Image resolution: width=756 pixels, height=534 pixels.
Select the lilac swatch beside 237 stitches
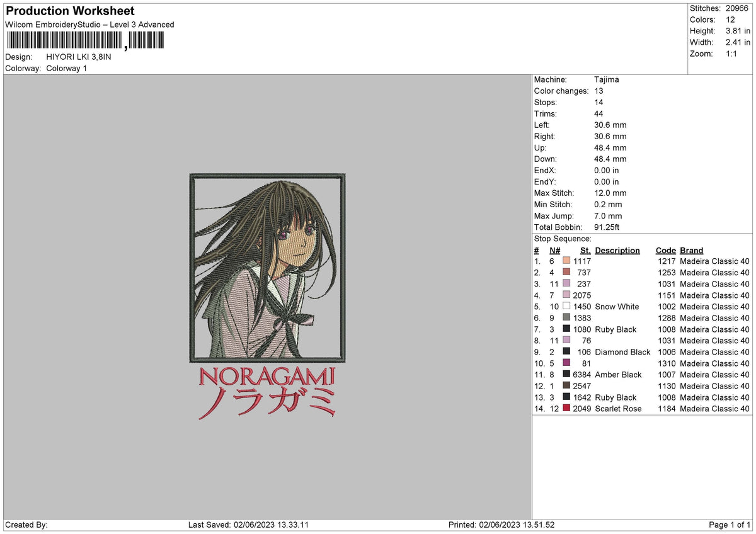click(566, 283)
